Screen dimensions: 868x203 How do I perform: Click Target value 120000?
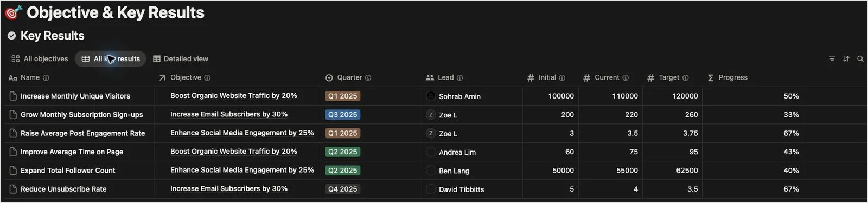[685, 96]
